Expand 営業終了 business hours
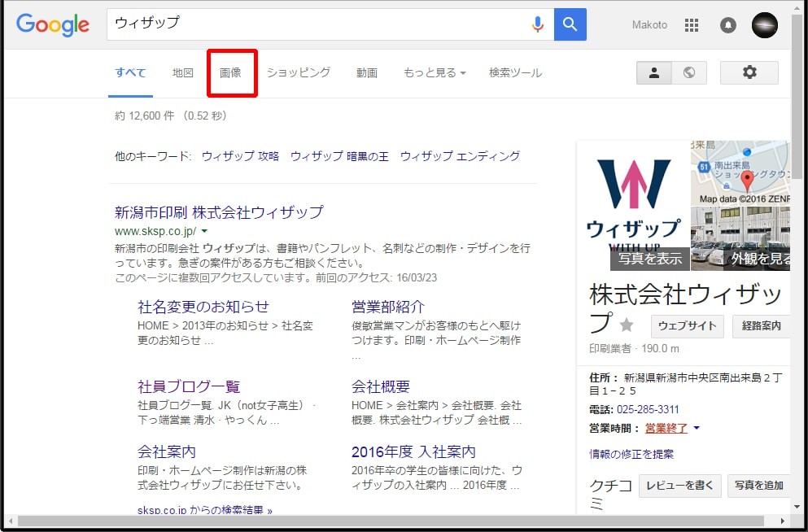This screenshot has width=808, height=532. click(672, 428)
